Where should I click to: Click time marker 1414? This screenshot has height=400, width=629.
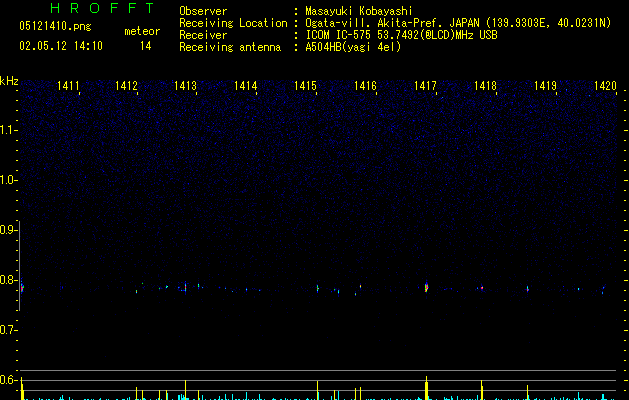(x=246, y=86)
